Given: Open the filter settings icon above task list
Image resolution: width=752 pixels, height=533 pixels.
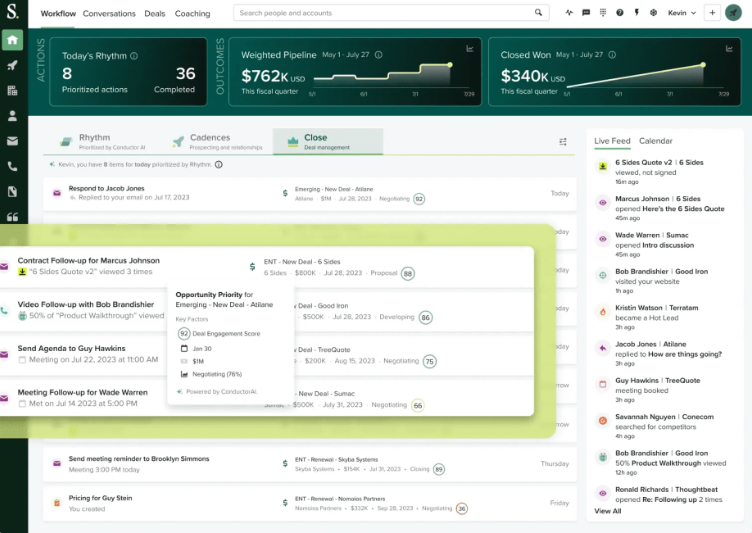Looking at the screenshot, I should point(563,142).
